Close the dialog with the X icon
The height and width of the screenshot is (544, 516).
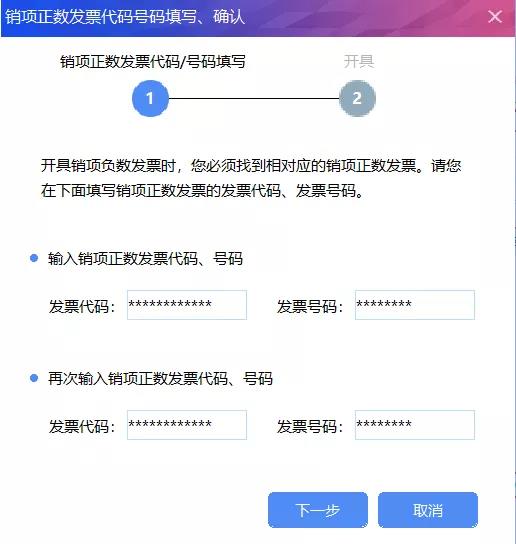495,17
